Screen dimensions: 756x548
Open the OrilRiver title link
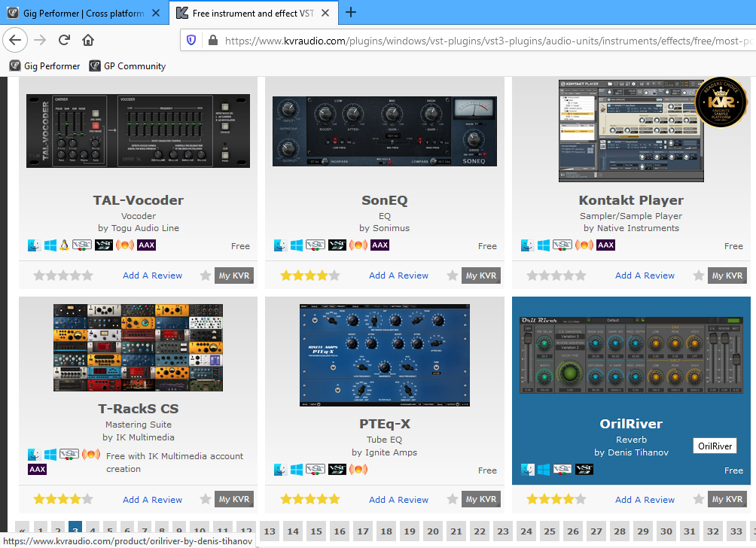pos(631,424)
